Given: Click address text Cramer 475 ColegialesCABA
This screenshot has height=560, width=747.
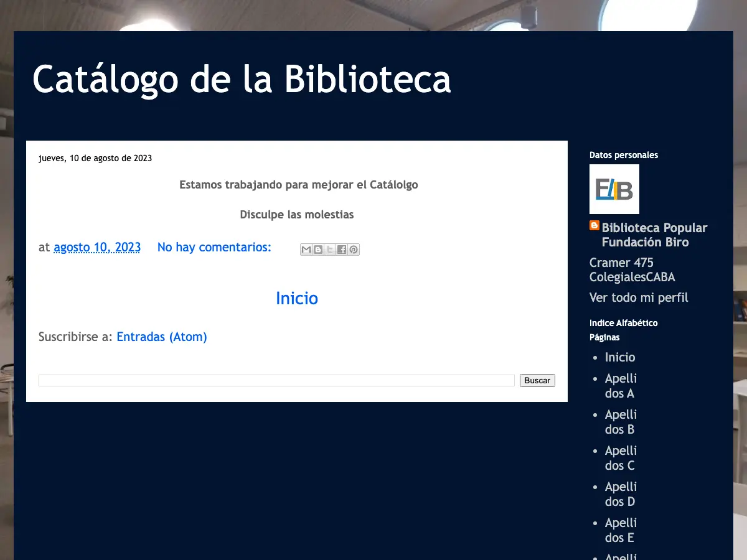Looking at the screenshot, I should pyautogui.click(x=632, y=270).
